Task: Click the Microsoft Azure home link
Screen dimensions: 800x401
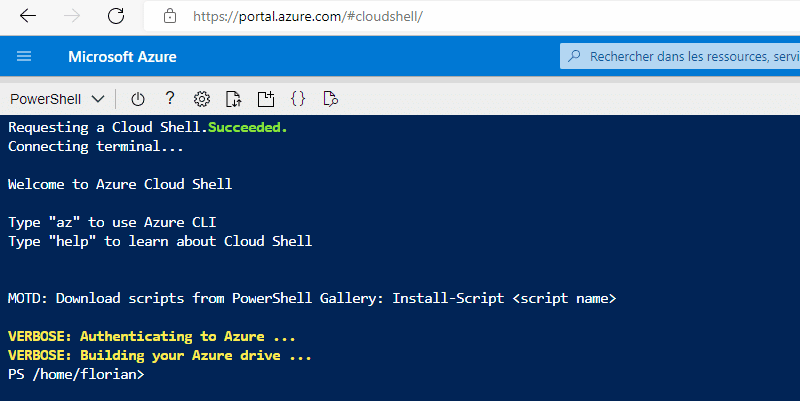Action: coord(121,56)
